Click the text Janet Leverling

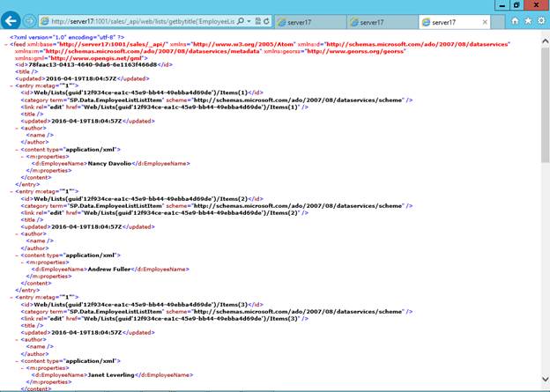click(x=111, y=374)
